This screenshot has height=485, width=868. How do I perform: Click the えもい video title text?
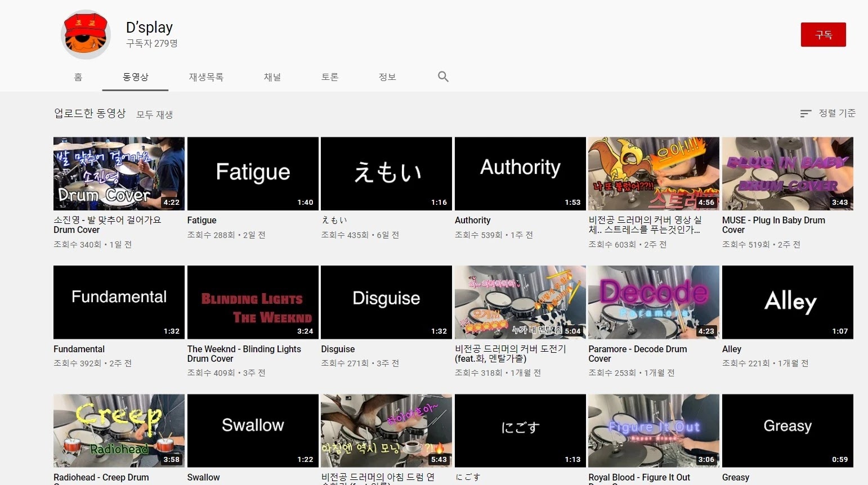334,220
